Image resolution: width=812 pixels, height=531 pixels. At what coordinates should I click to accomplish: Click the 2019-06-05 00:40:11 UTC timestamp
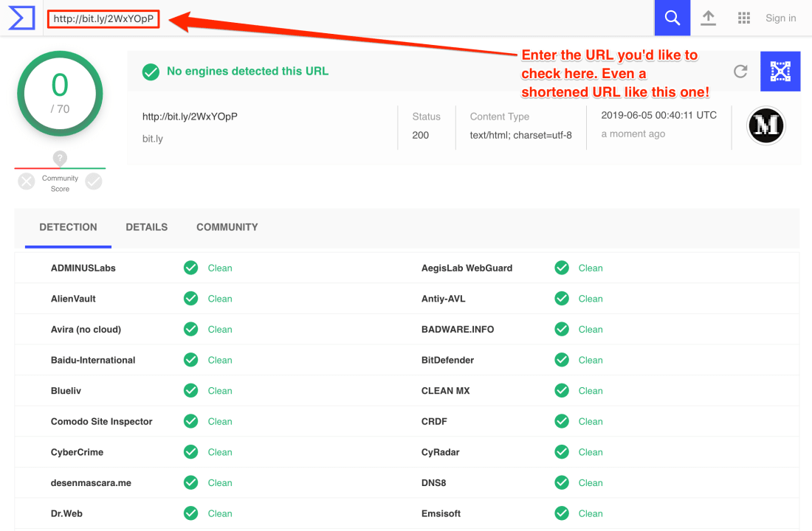[658, 115]
